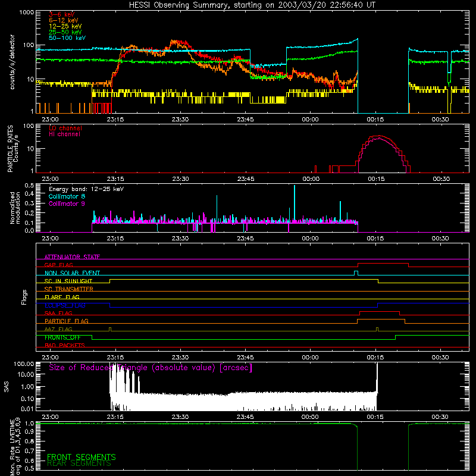Click the 23:30 tick label under the SAS plot
The height and width of the screenshot is (476, 476).
(180, 417)
